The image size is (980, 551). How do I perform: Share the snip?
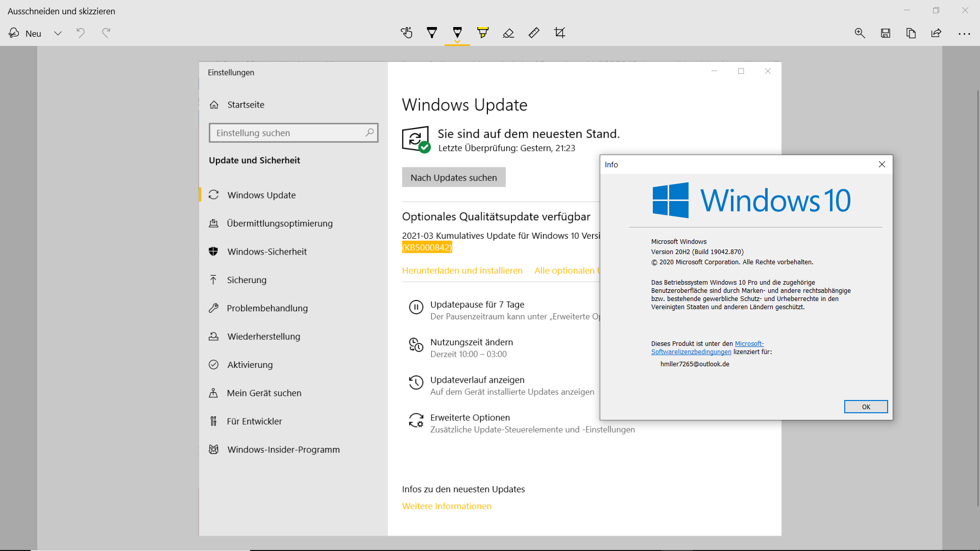pos(936,33)
